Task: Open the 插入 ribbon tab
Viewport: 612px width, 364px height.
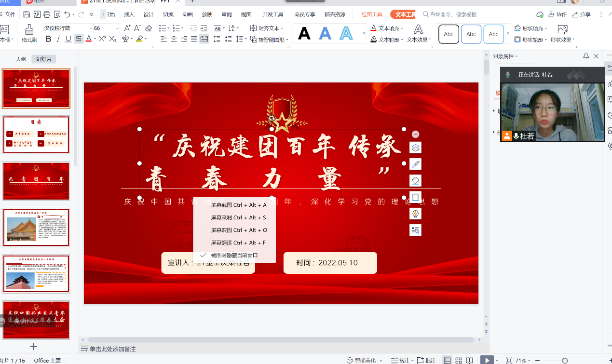Action: tap(129, 14)
